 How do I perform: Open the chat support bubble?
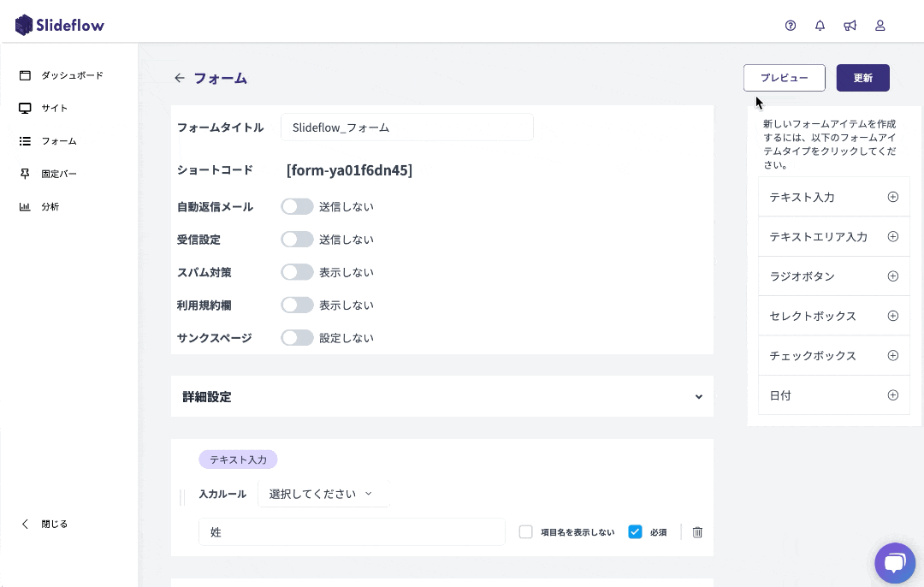pos(895,563)
